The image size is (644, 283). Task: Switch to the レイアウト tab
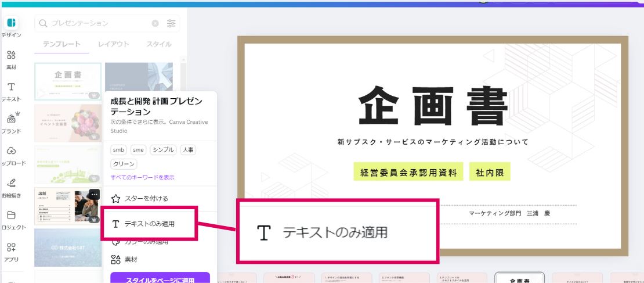pyautogui.click(x=113, y=44)
